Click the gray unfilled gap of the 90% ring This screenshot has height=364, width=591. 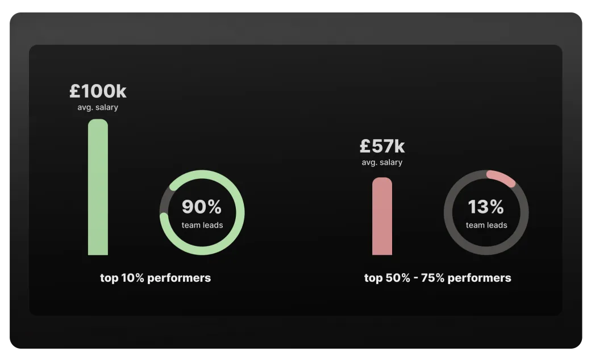[x=165, y=200]
